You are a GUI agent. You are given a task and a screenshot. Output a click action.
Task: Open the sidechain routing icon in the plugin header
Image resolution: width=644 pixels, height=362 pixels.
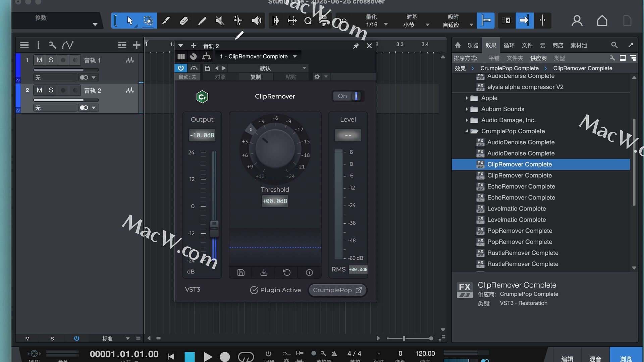coord(206,57)
